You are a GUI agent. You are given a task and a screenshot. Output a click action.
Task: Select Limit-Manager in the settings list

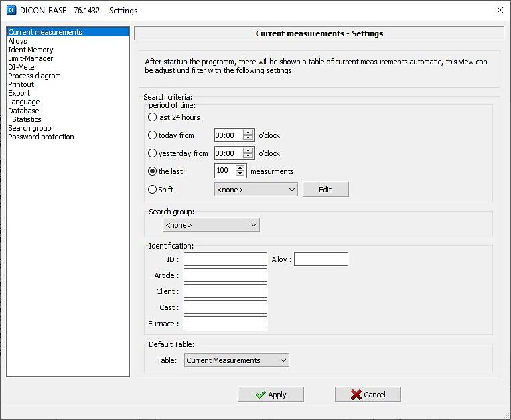tap(30, 58)
